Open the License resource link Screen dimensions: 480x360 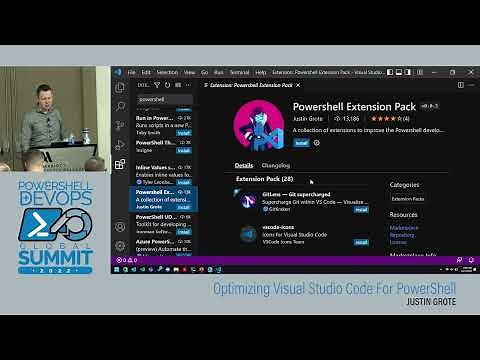coord(398,242)
